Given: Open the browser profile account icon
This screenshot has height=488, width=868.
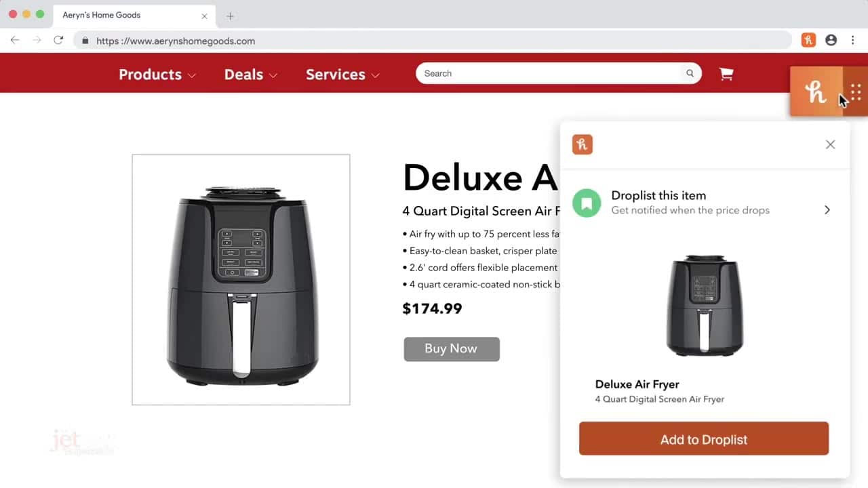Looking at the screenshot, I should (831, 40).
